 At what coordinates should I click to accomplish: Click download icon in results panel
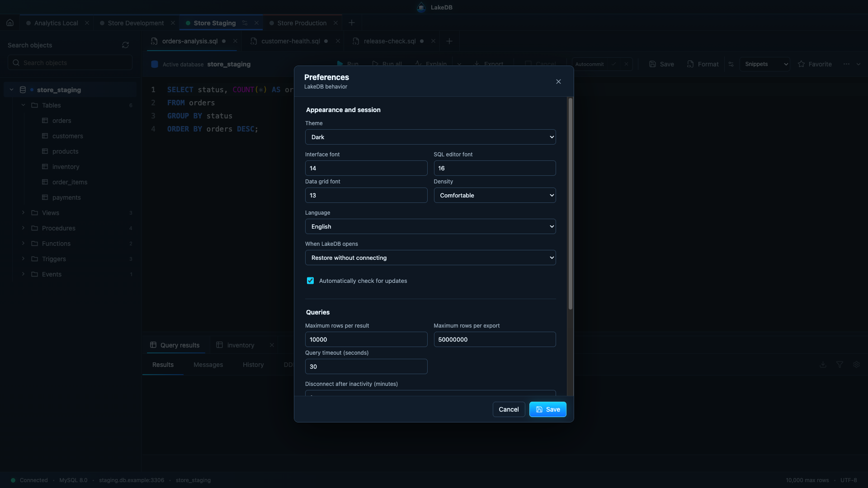(823, 365)
